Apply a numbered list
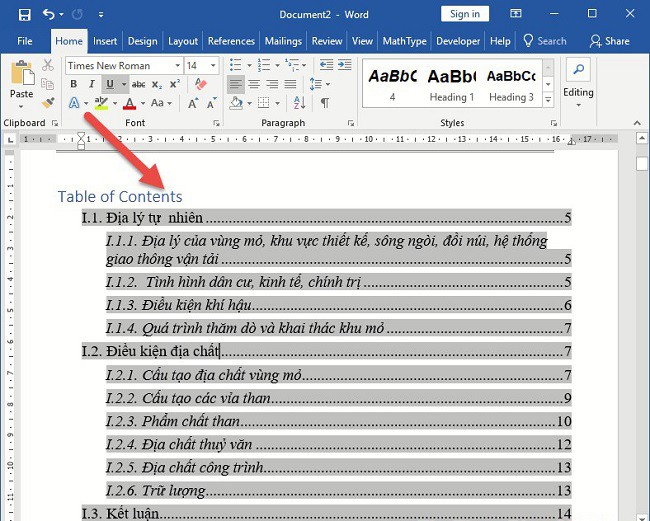Viewport: 650px width, 521px height. pos(264,65)
